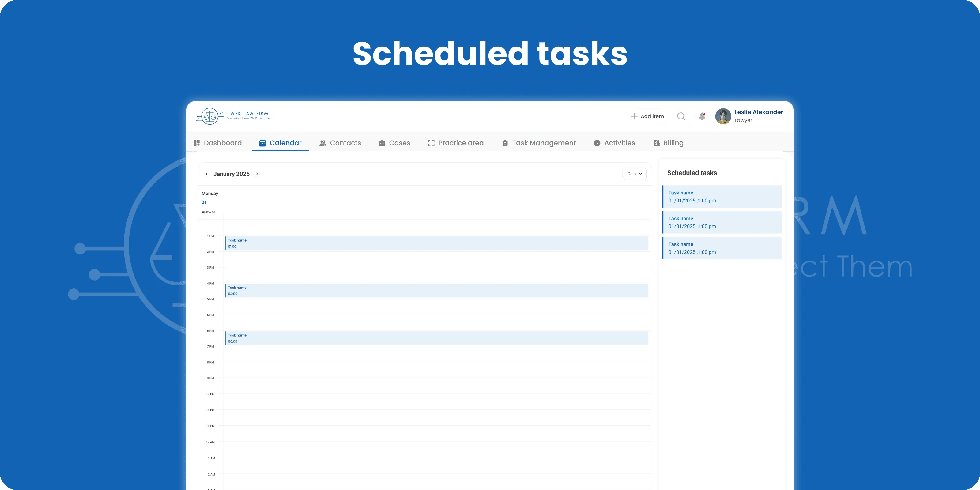The width and height of the screenshot is (980, 490).
Task: Open the calendar task at 01:00
Action: [x=437, y=243]
